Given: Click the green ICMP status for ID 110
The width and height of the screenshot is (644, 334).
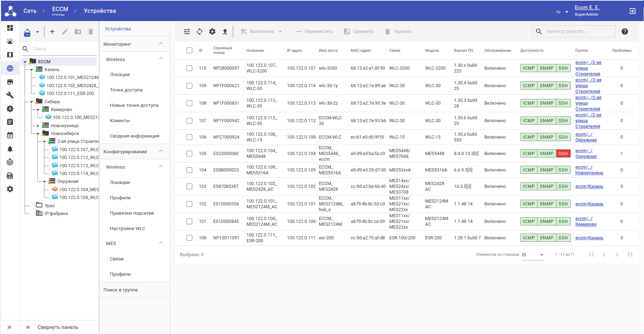Looking at the screenshot, I should pos(529,68).
